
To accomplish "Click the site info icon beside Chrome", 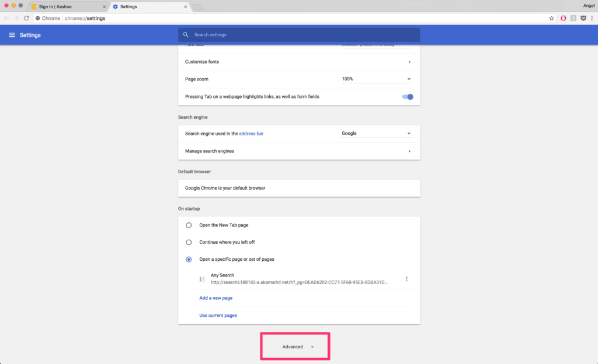I will (x=38, y=18).
